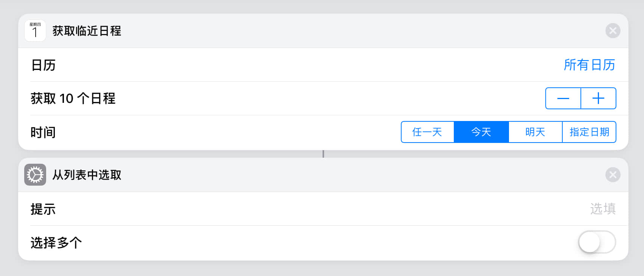Remove the 获取临近日程 action with its X
The height and width of the screenshot is (276, 644).
(613, 31)
